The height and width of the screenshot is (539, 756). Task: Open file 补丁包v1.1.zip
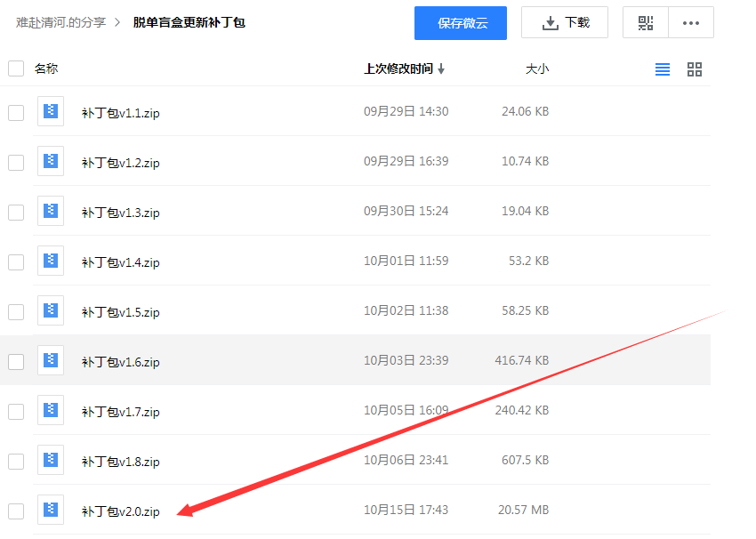[121, 113]
